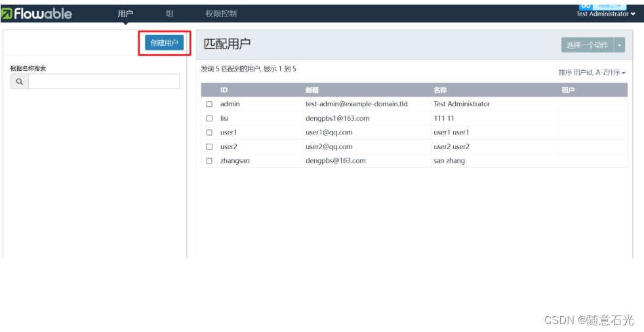Check the zhangsan user checkbox
This screenshot has width=644, height=332.
[209, 161]
